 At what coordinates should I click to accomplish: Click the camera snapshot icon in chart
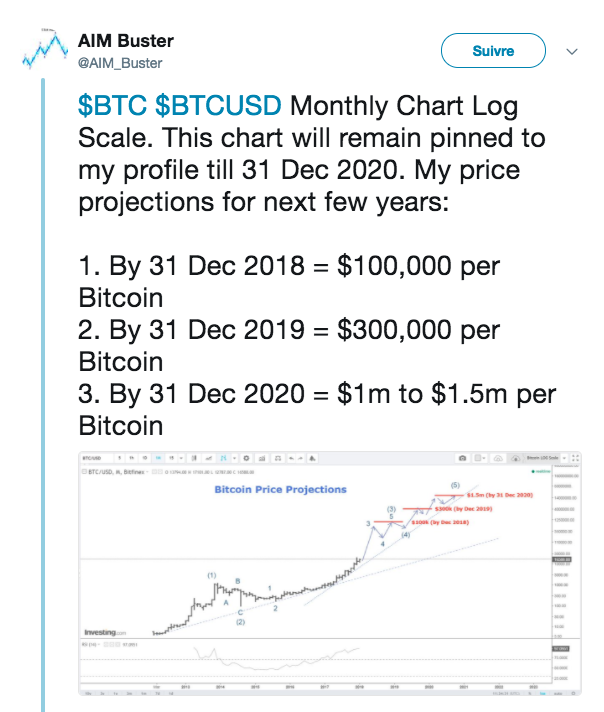(462, 458)
